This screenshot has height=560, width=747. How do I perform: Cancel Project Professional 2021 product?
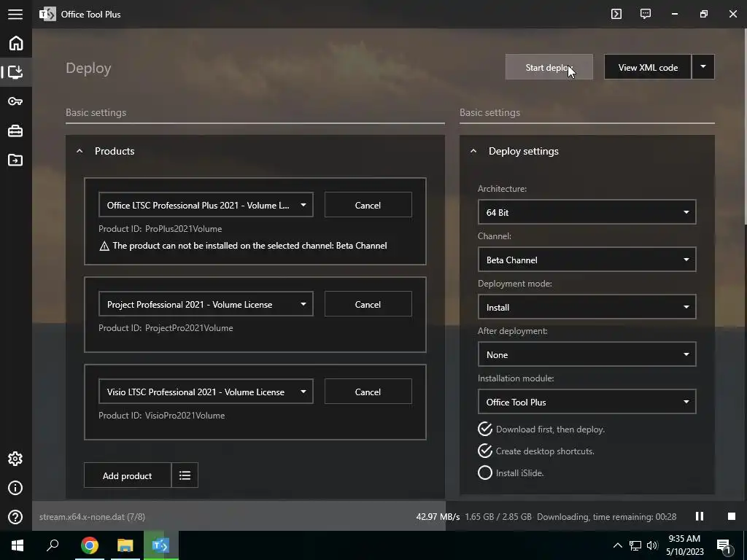(x=368, y=304)
